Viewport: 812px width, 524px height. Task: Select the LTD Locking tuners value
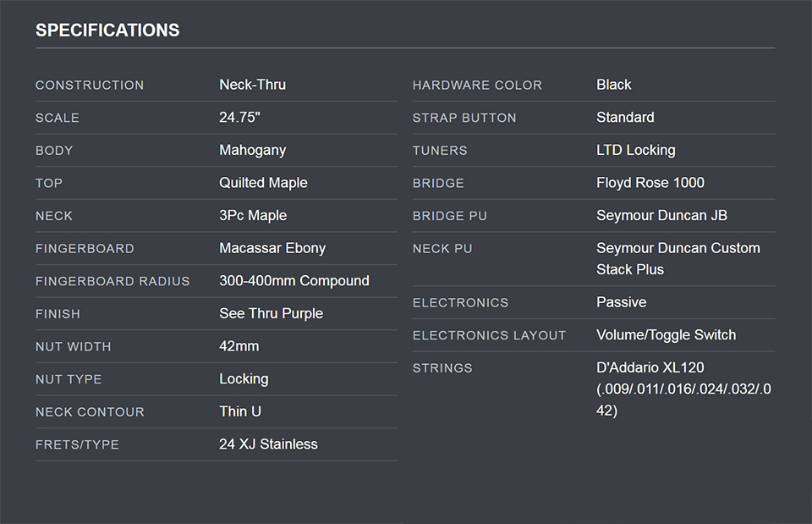pos(635,150)
